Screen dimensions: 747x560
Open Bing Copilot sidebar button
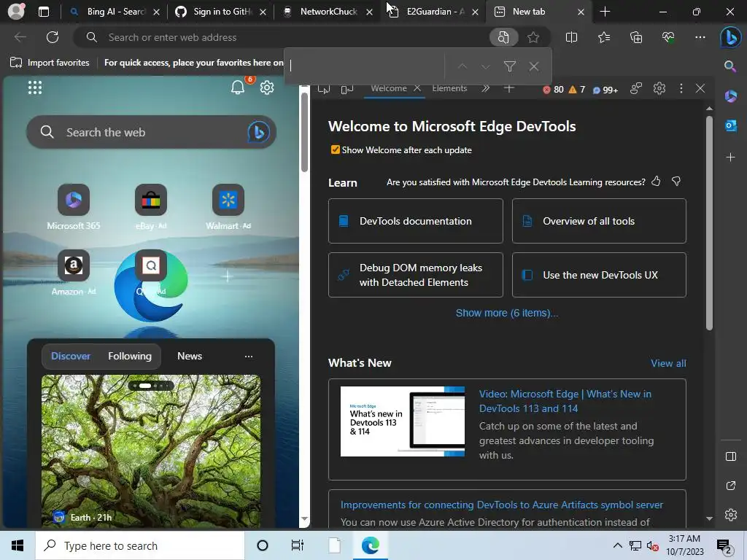coord(730,38)
